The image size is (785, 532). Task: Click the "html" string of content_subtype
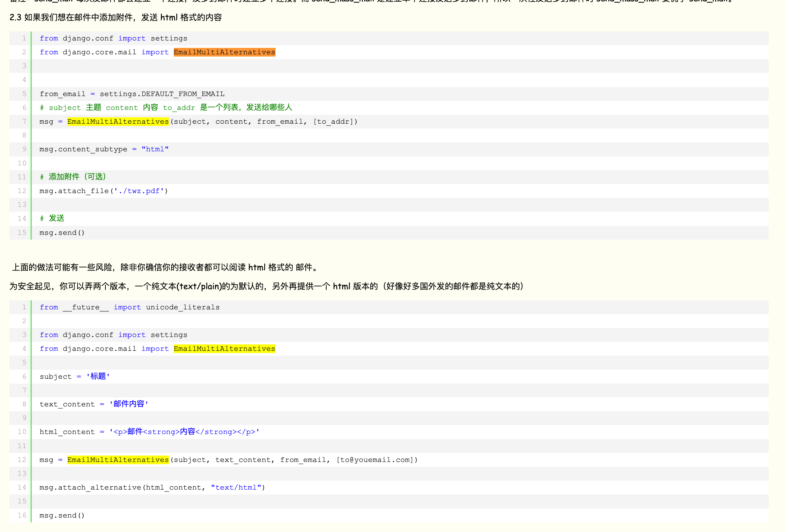pyautogui.click(x=155, y=149)
